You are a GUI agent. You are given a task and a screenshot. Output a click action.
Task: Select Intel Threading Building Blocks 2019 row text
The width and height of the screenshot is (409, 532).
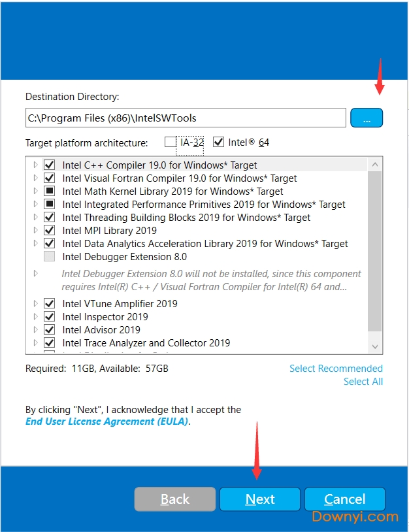(186, 218)
